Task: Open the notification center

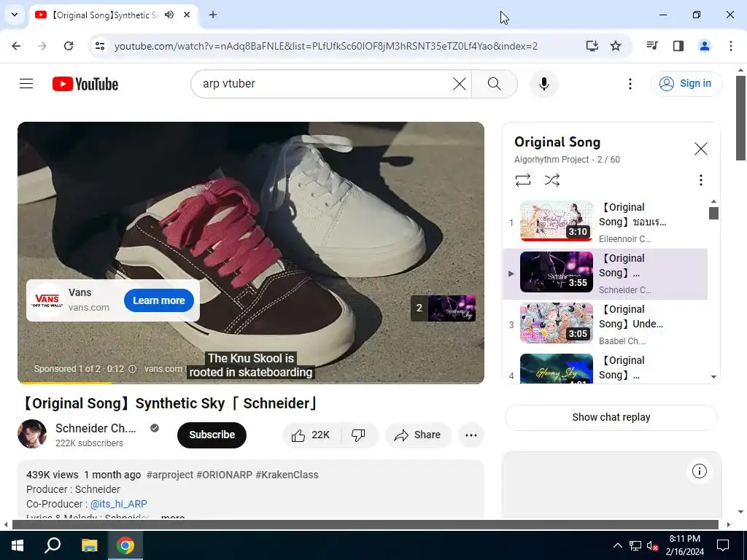Action: click(x=723, y=545)
